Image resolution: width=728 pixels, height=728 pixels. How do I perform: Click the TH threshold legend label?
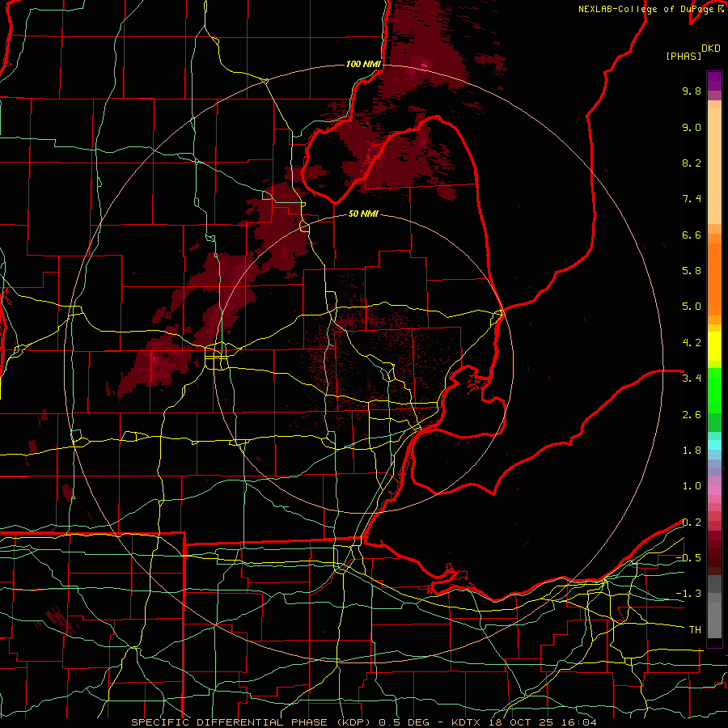point(695,630)
